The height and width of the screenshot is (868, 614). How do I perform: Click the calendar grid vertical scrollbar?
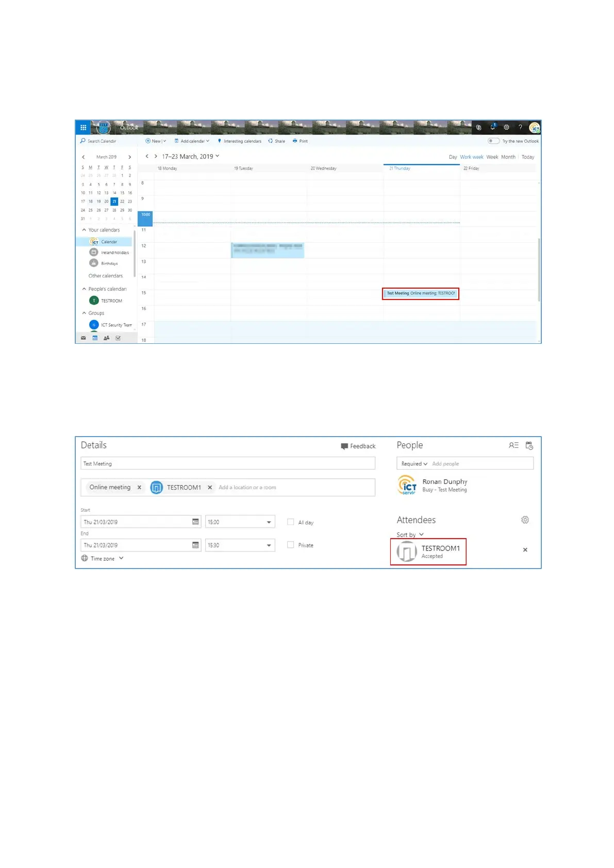coord(539,270)
